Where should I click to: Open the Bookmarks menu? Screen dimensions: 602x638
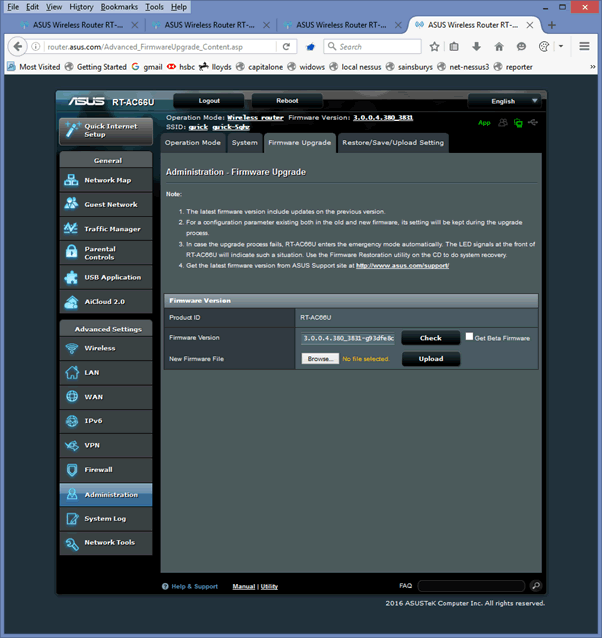118,7
